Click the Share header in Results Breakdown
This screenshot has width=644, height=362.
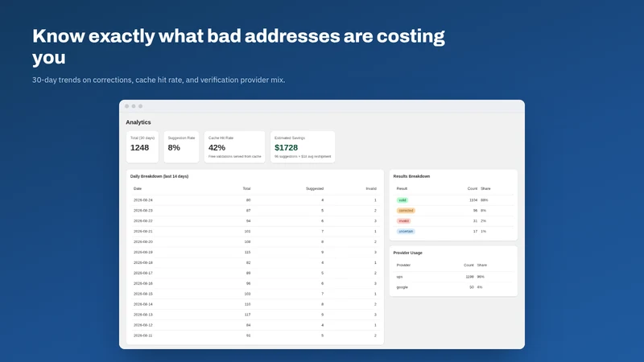click(485, 189)
